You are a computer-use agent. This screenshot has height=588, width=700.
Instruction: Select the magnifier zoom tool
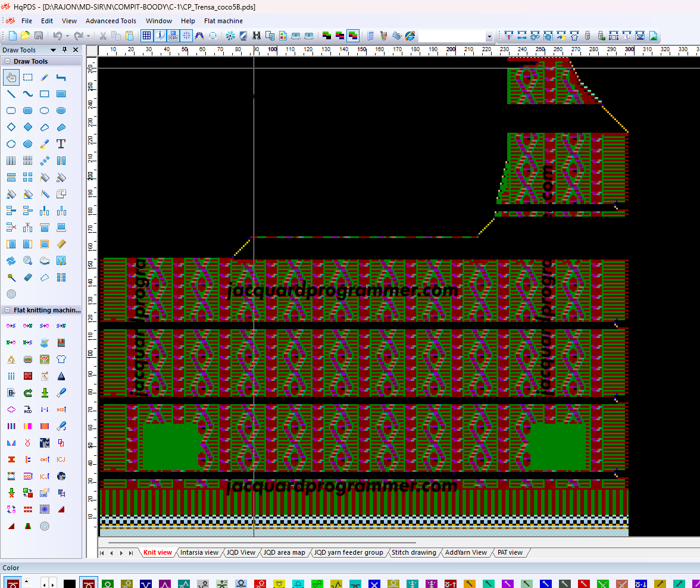pos(27,261)
